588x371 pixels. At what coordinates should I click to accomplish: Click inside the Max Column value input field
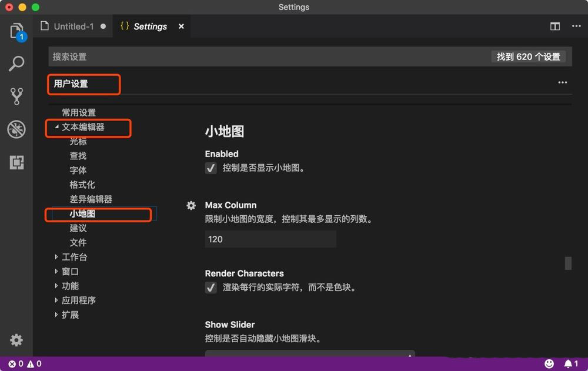pos(270,239)
